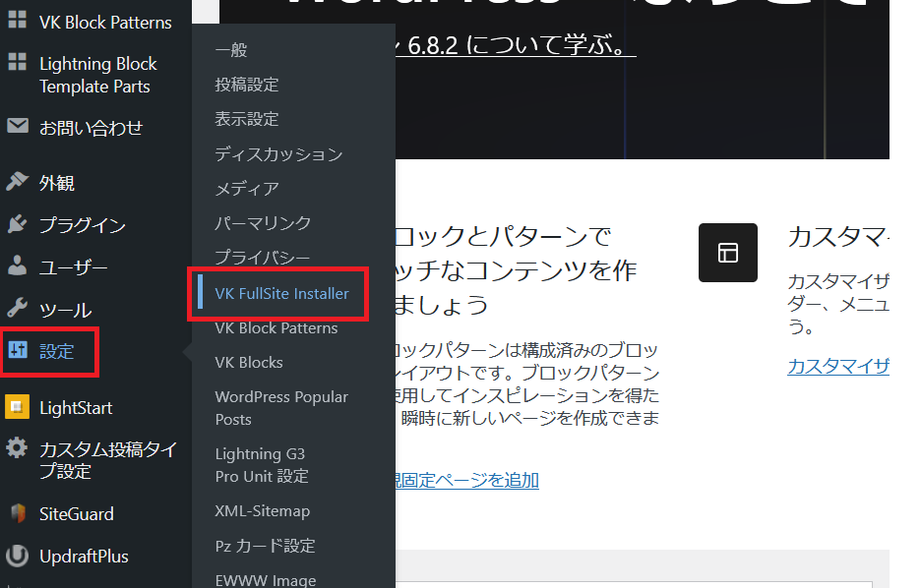Image resolution: width=921 pixels, height=588 pixels.
Task: Choose 投稿設定 from the settings submenu
Action: (247, 85)
